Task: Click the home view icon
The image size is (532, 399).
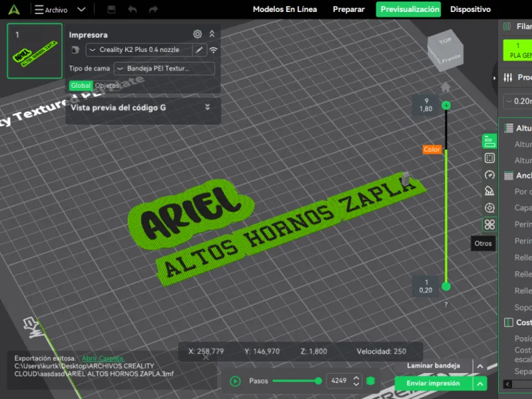Action: 446,88
